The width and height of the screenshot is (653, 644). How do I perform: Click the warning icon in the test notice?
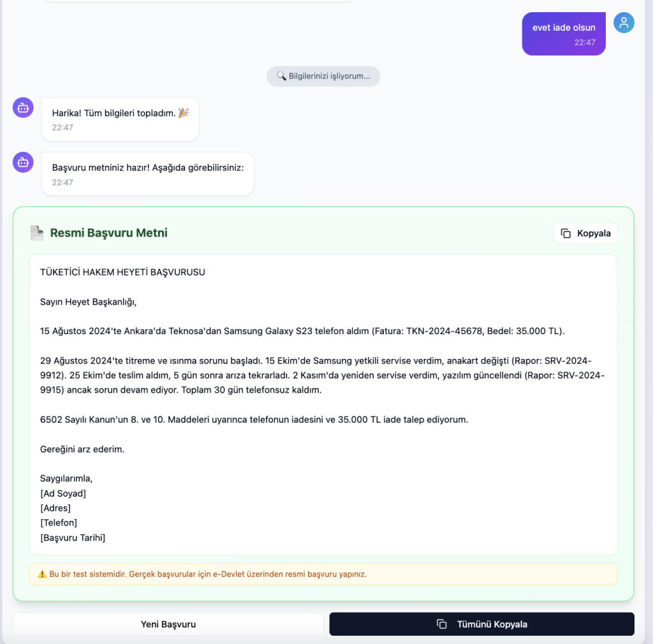pos(42,574)
